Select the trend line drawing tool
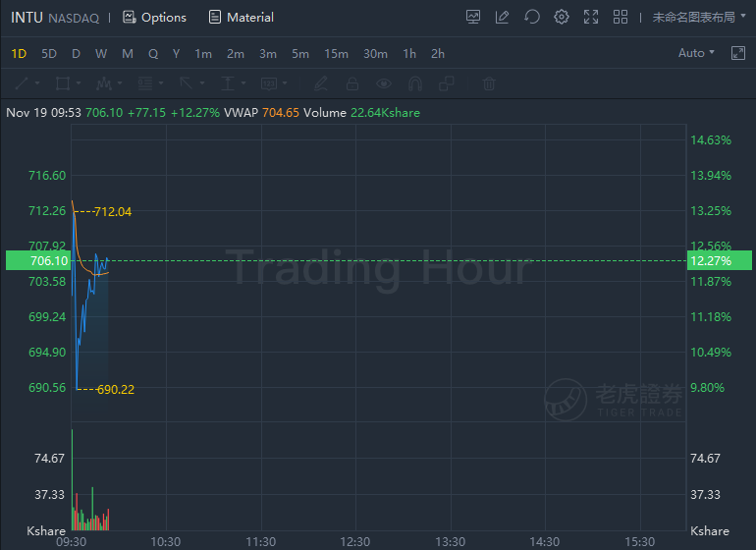756x550 pixels. click(22, 83)
